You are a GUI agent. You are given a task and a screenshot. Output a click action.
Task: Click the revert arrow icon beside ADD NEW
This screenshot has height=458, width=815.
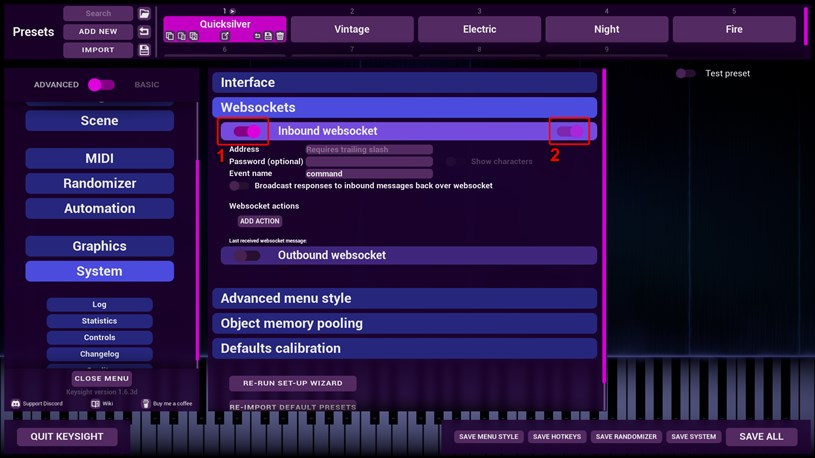tap(144, 32)
